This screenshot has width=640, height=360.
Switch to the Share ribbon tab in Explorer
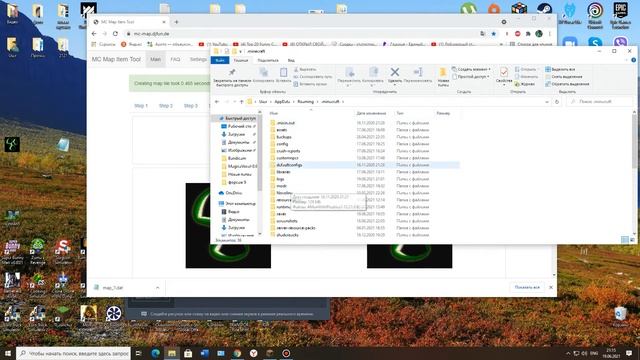tap(268, 60)
